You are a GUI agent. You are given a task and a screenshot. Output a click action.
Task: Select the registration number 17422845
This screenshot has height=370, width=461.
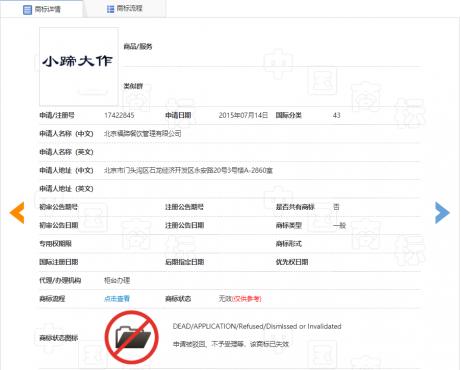[119, 115]
